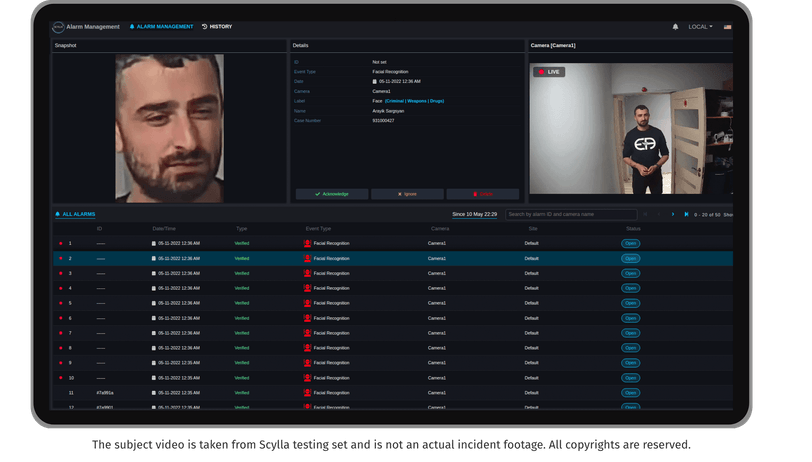The height and width of the screenshot is (462, 812).
Task: Sort by Status column header
Action: click(633, 229)
